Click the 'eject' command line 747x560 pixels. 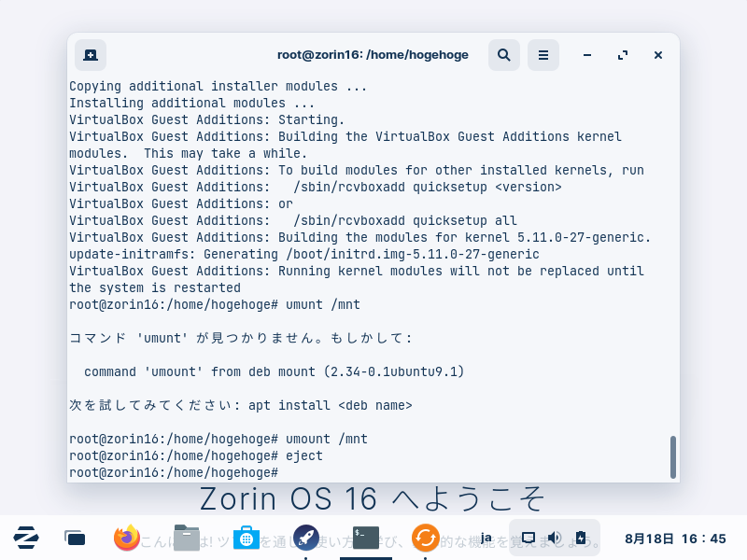(x=304, y=455)
